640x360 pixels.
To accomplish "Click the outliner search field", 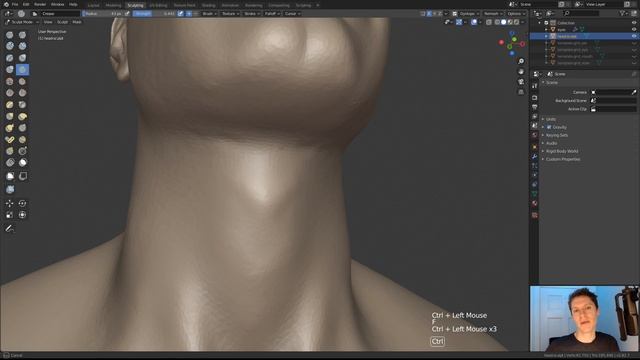I will (x=581, y=13).
